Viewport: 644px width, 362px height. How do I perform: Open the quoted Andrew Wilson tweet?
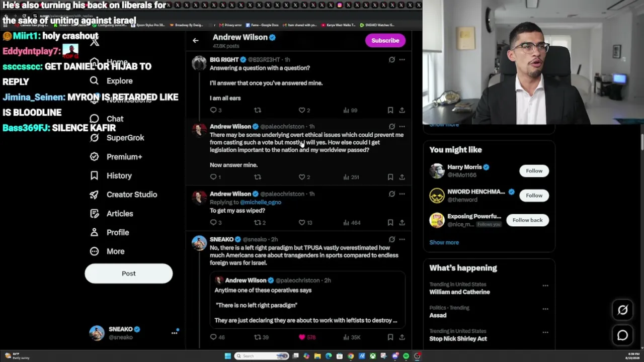coord(307,300)
